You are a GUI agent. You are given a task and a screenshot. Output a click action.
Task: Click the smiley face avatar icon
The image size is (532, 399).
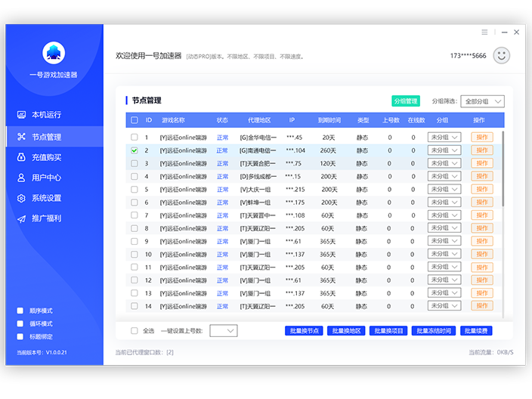coord(501,55)
